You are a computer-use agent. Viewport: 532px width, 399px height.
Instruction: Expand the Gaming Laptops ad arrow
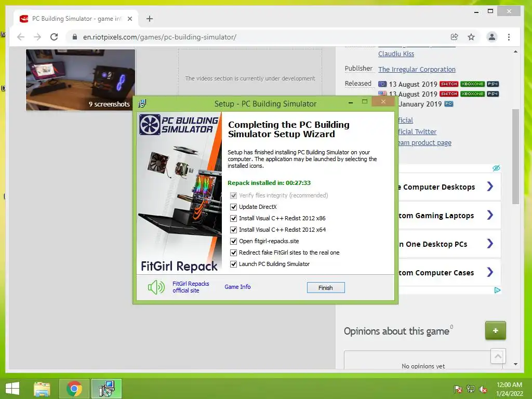pyautogui.click(x=490, y=215)
